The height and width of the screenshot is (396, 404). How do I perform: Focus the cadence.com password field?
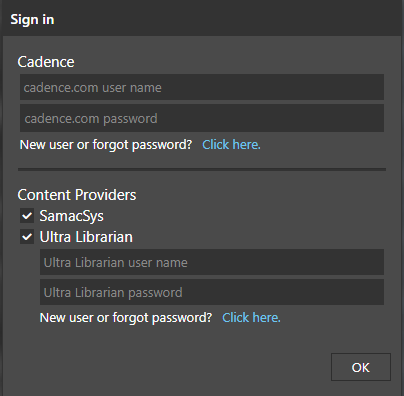pyautogui.click(x=202, y=118)
